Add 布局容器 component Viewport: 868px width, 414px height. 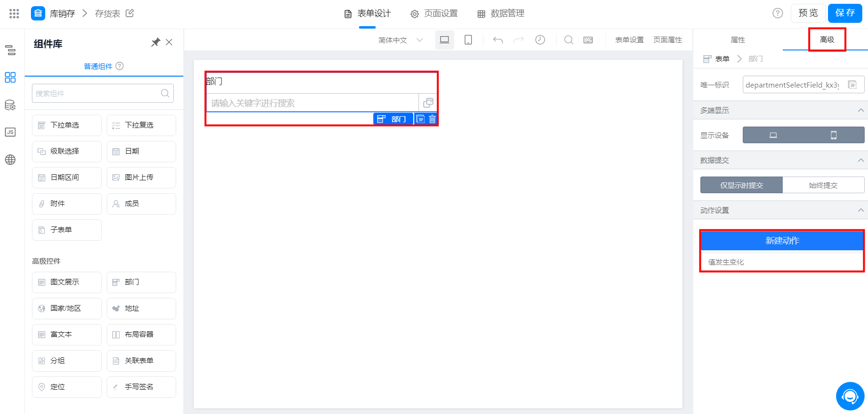[141, 335]
